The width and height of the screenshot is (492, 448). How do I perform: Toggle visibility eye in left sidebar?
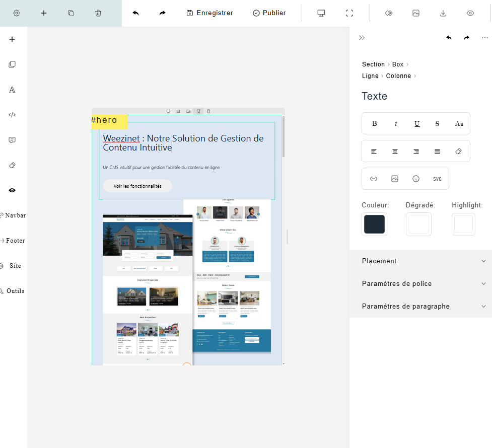(12, 190)
